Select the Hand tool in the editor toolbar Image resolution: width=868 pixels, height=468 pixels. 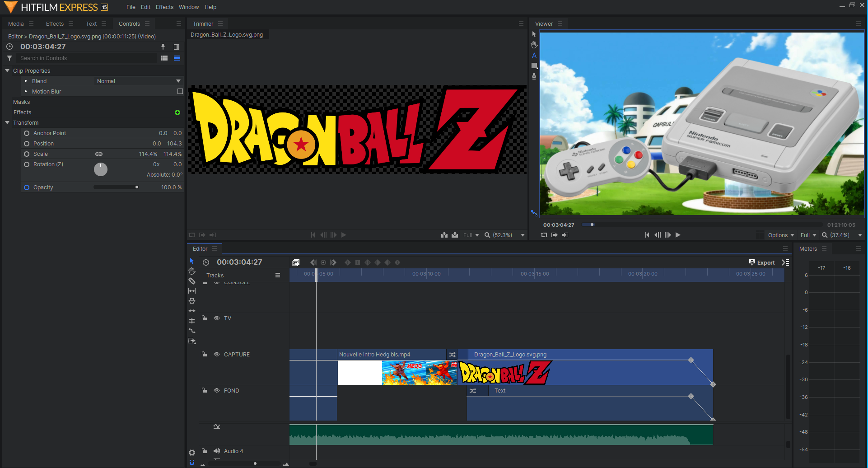(192, 271)
